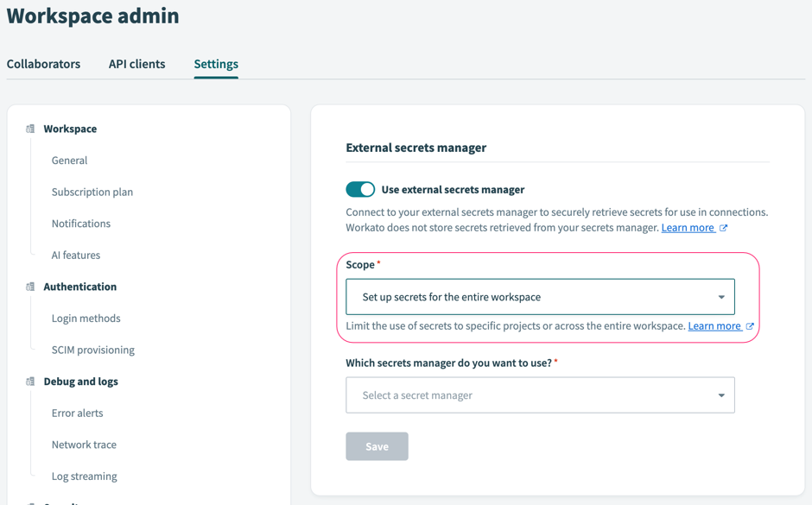
Task: Open AI features settings
Action: tap(76, 255)
